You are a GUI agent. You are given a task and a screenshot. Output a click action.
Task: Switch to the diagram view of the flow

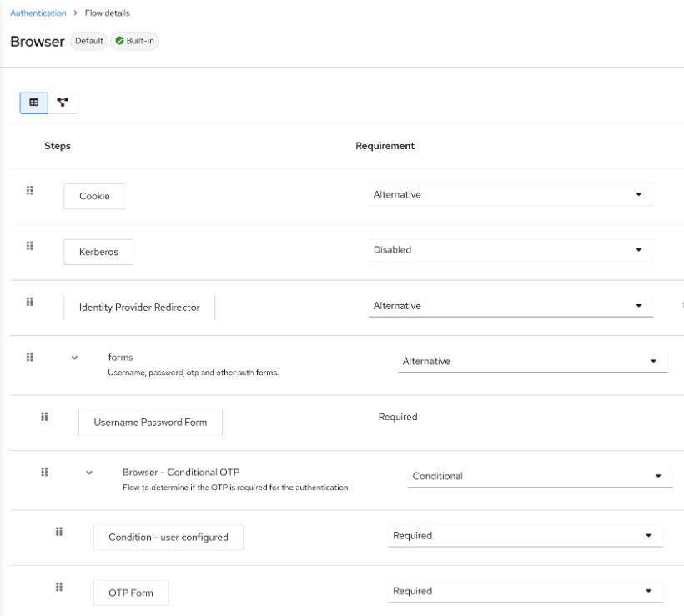coord(63,102)
